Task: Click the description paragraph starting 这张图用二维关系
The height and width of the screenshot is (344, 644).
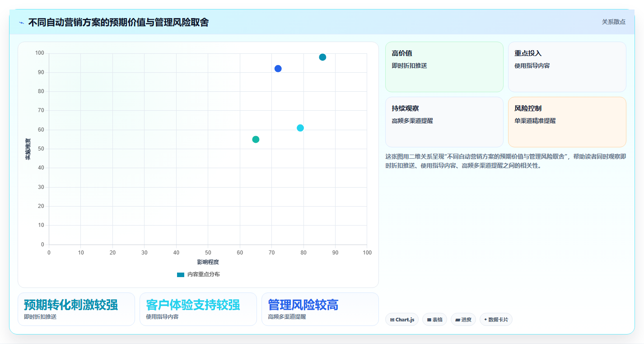Action: pos(506,161)
